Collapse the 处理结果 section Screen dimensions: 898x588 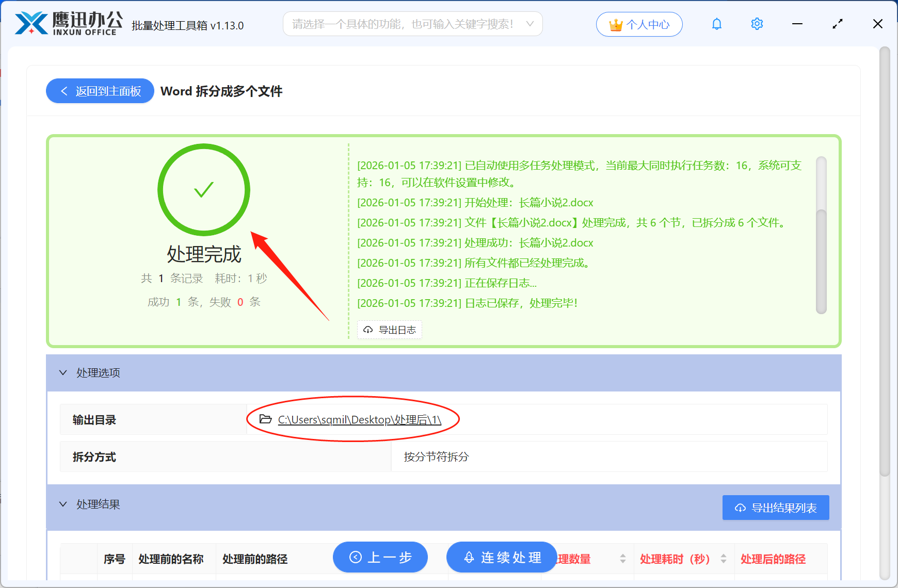[x=63, y=504]
